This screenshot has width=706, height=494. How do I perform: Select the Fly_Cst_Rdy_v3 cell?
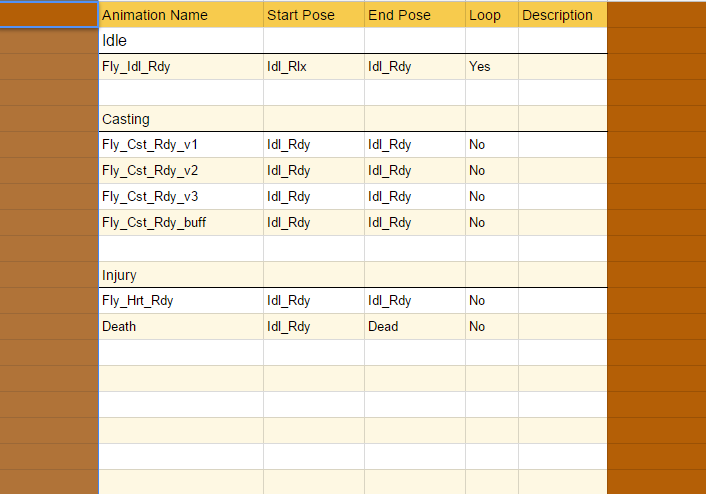coord(180,197)
